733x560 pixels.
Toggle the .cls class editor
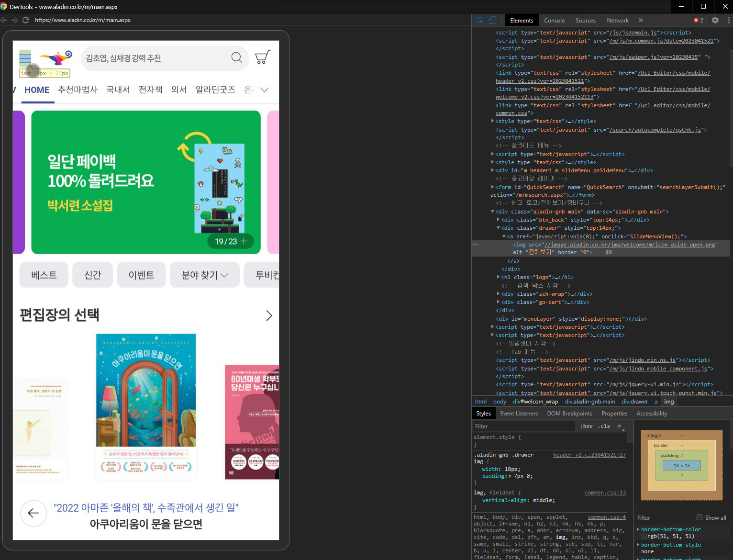(x=604, y=426)
